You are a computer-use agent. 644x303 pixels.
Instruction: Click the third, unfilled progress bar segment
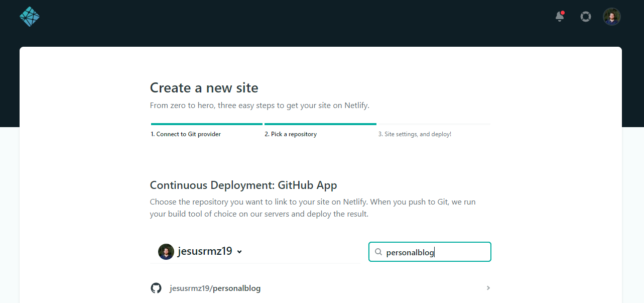point(434,124)
